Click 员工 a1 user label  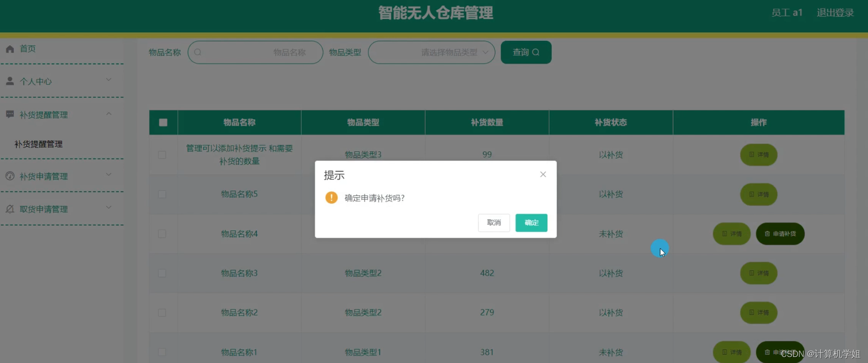pyautogui.click(x=787, y=12)
